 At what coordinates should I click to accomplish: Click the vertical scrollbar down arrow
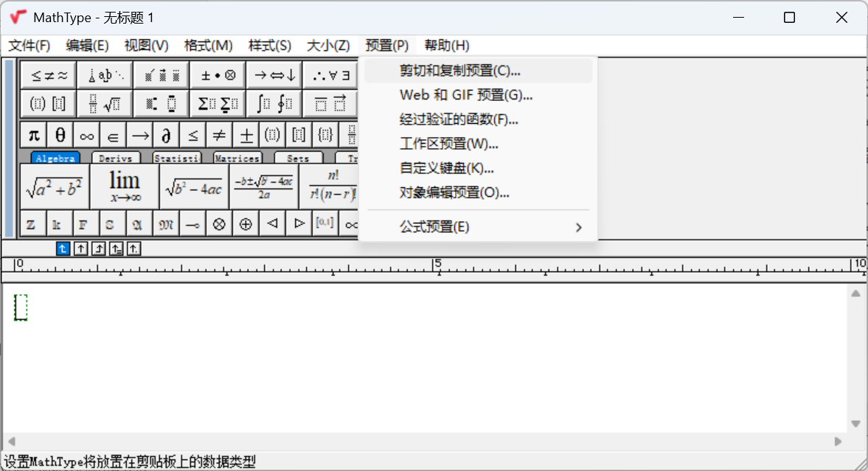[x=855, y=424]
